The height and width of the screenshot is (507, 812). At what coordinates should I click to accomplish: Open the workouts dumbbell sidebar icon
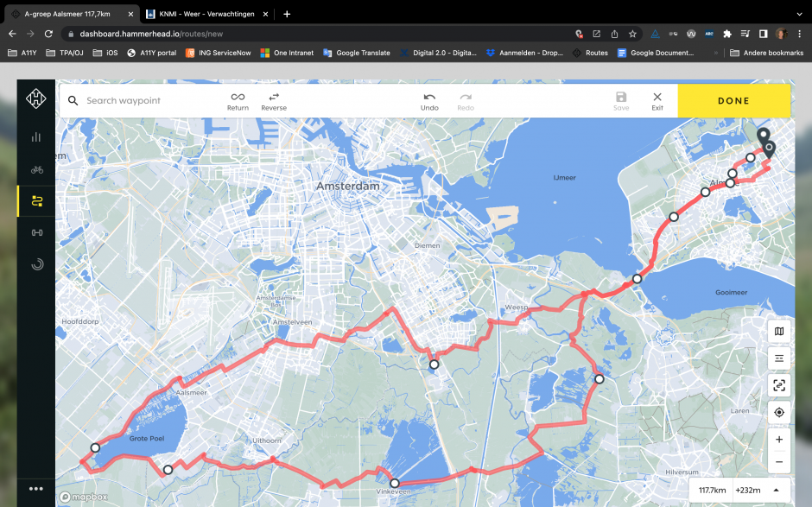tap(36, 232)
